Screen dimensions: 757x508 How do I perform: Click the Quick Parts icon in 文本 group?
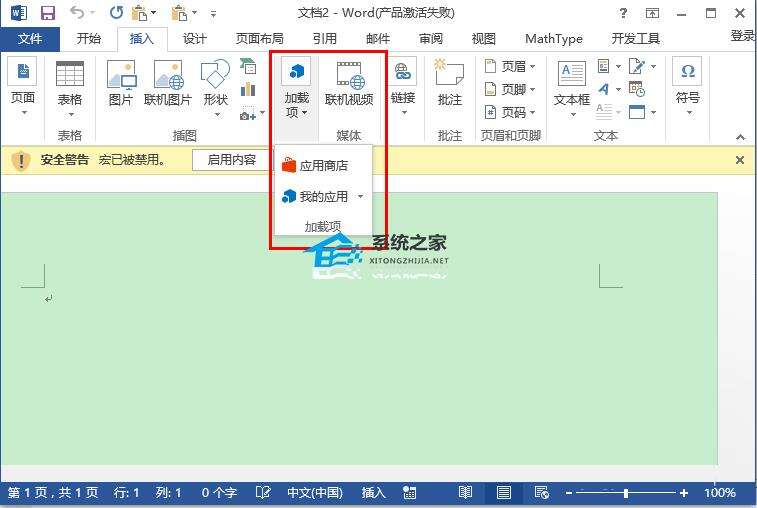click(603, 66)
